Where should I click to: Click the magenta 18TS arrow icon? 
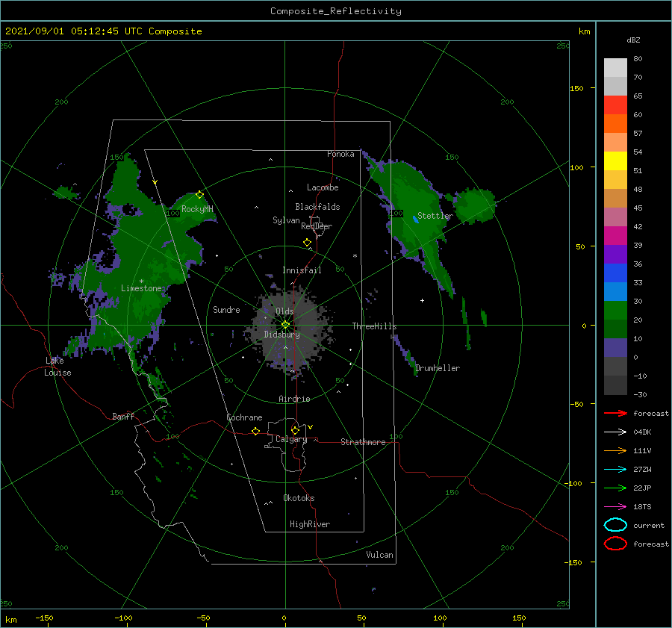pyautogui.click(x=615, y=507)
